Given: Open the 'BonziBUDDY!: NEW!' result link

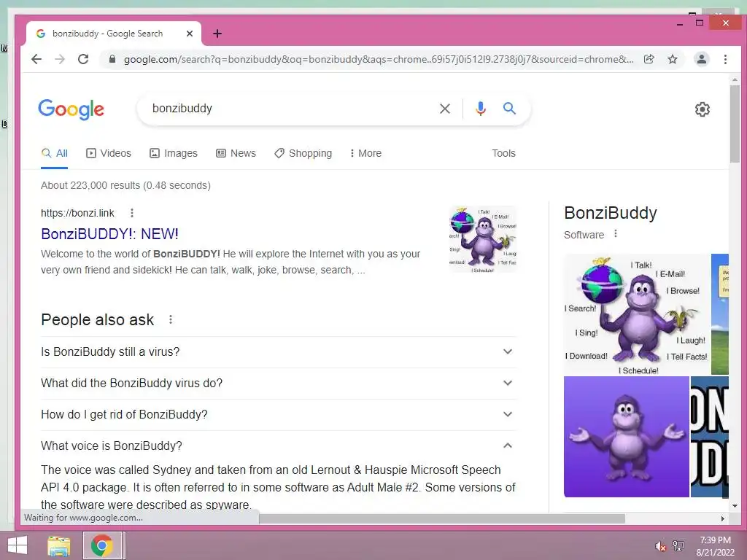Looking at the screenshot, I should (x=109, y=234).
